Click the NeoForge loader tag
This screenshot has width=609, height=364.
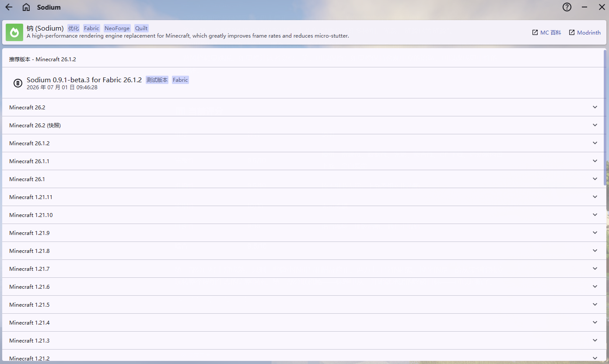(117, 28)
